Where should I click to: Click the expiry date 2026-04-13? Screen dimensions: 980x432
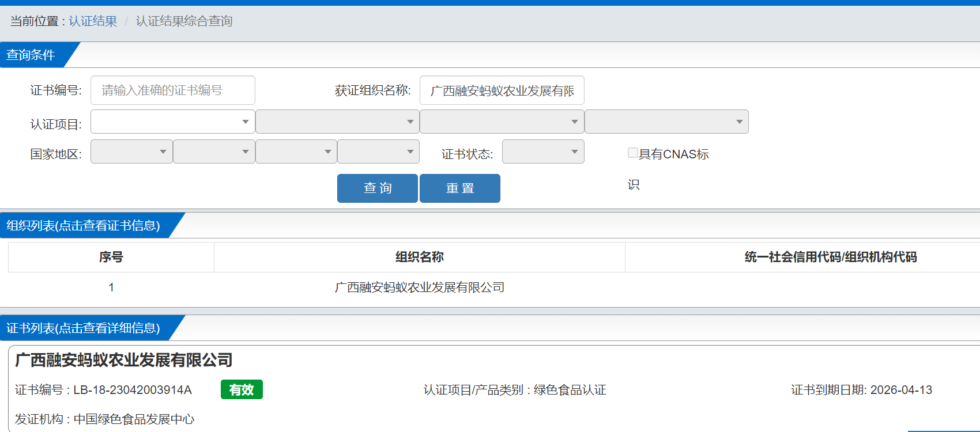901,390
